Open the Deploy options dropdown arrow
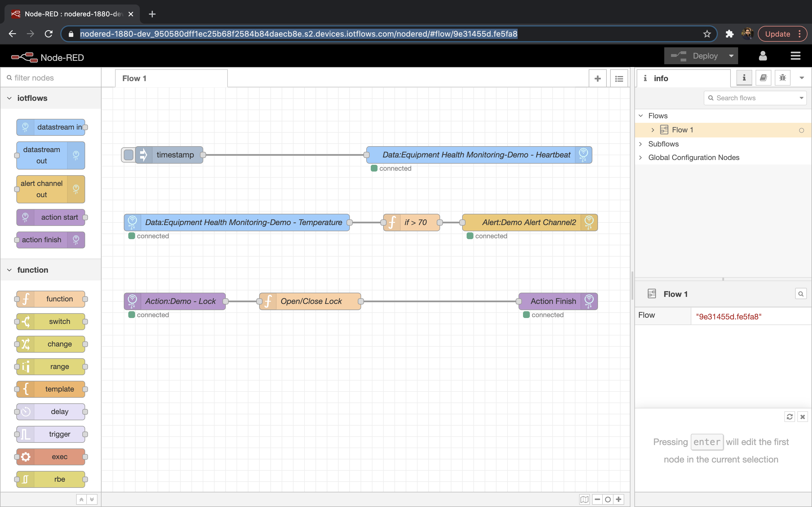812x507 pixels. coord(731,56)
